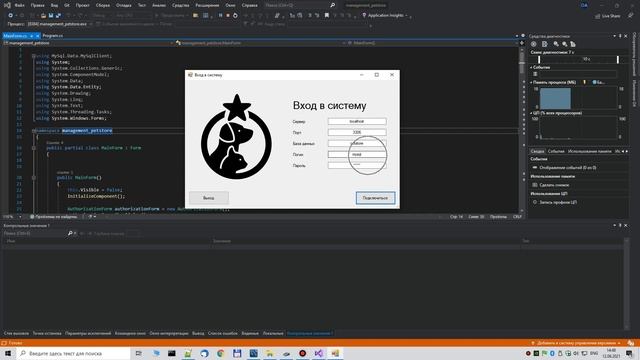Viewport: 640px width, 360px height.
Task: Click the Отображение событий link
Action: pos(568,167)
